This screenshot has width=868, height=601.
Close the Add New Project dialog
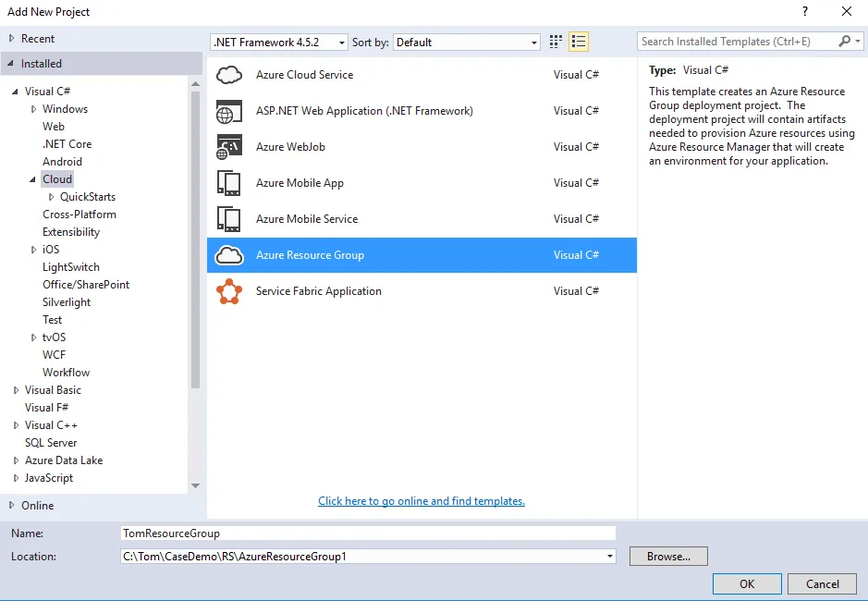pyautogui.click(x=847, y=12)
